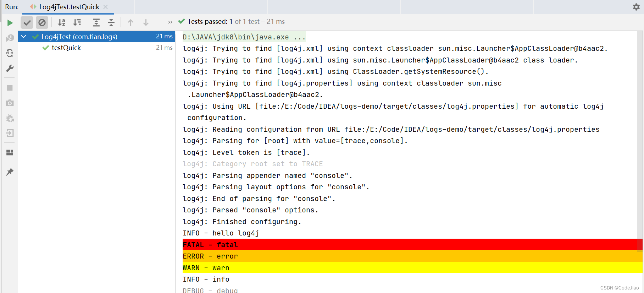The width and height of the screenshot is (644, 293).
Task: Sort tests by duration
Action: pyautogui.click(x=77, y=23)
